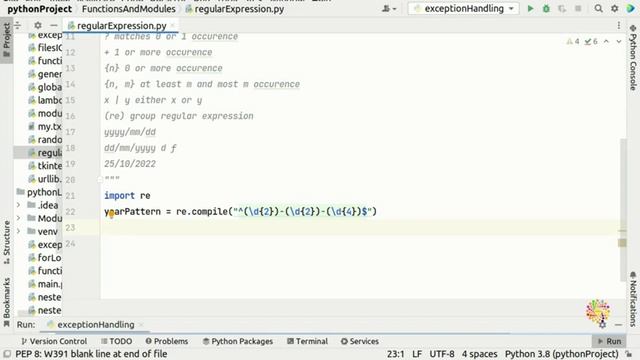Expand the venv folder
The width and height of the screenshot is (640, 360).
[18, 231]
